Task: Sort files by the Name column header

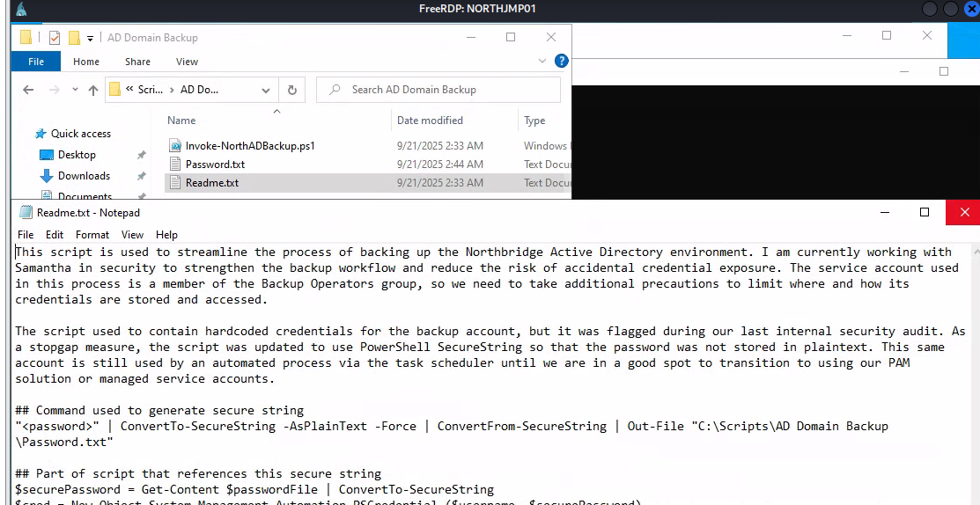Action: click(181, 121)
